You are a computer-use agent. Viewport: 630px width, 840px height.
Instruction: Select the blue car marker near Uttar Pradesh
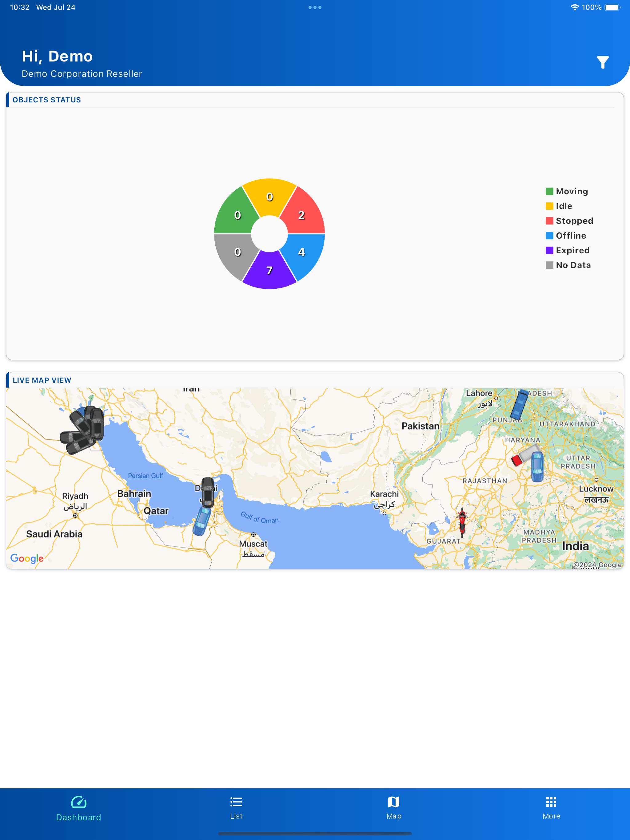(537, 467)
